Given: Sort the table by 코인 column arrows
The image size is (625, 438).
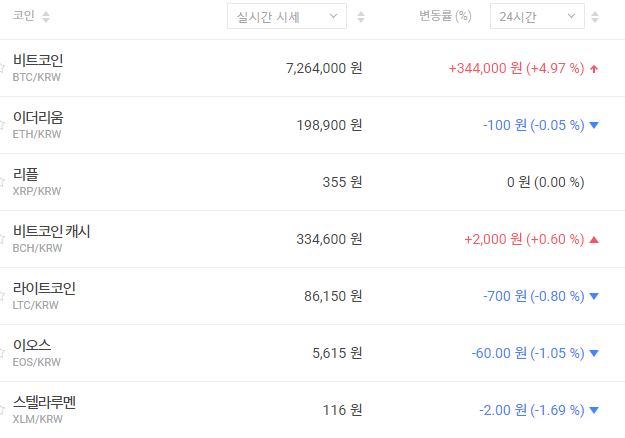Looking at the screenshot, I should click(46, 17).
